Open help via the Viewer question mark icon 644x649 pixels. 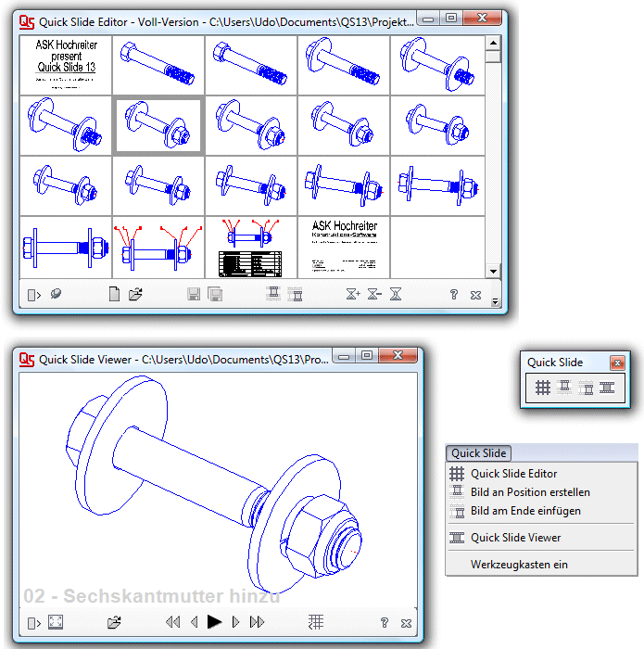[x=385, y=622]
